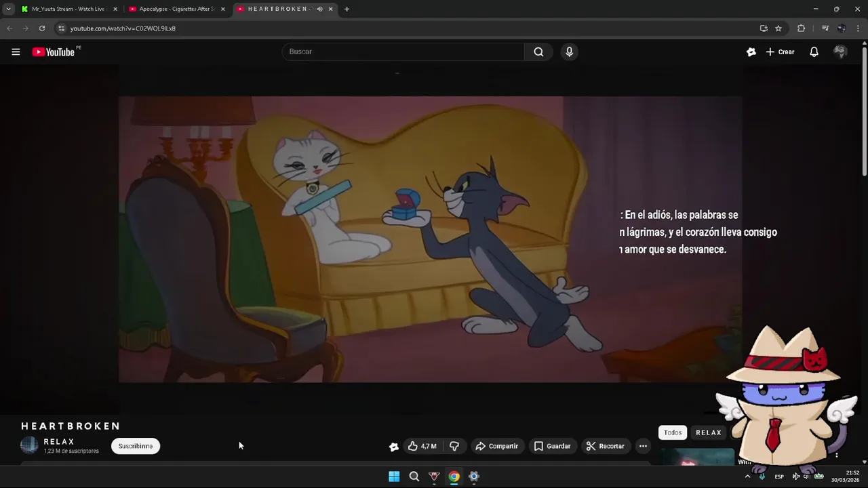Open Chrome three-dot menu

859,28
